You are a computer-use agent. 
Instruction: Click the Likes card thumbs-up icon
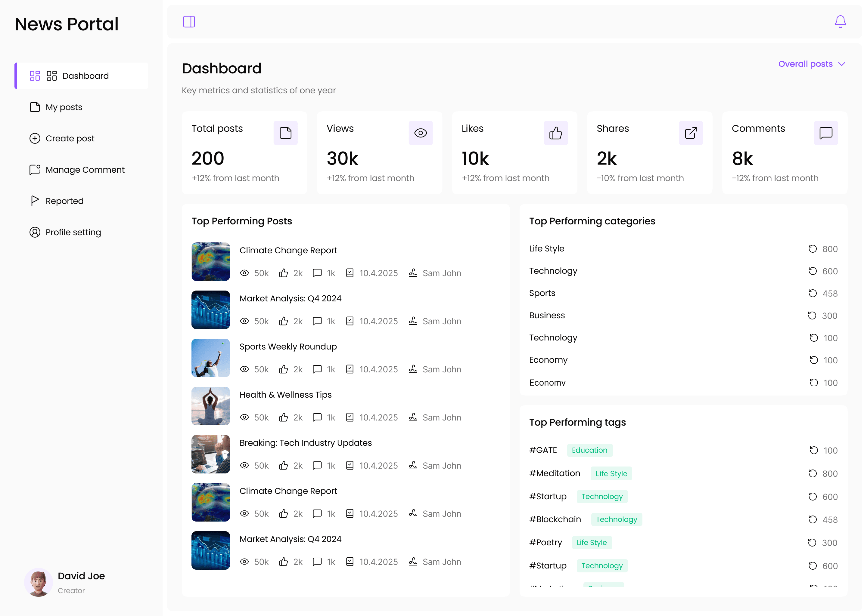555,133
